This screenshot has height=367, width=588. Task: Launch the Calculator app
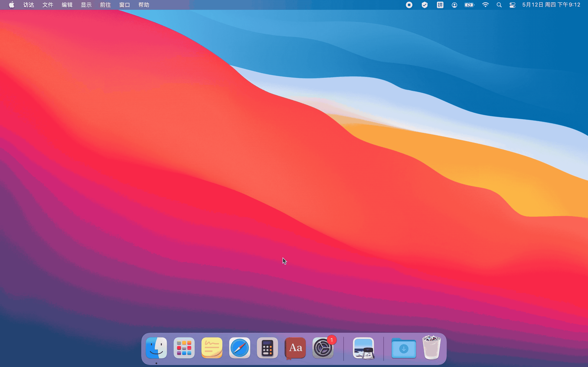(x=267, y=348)
